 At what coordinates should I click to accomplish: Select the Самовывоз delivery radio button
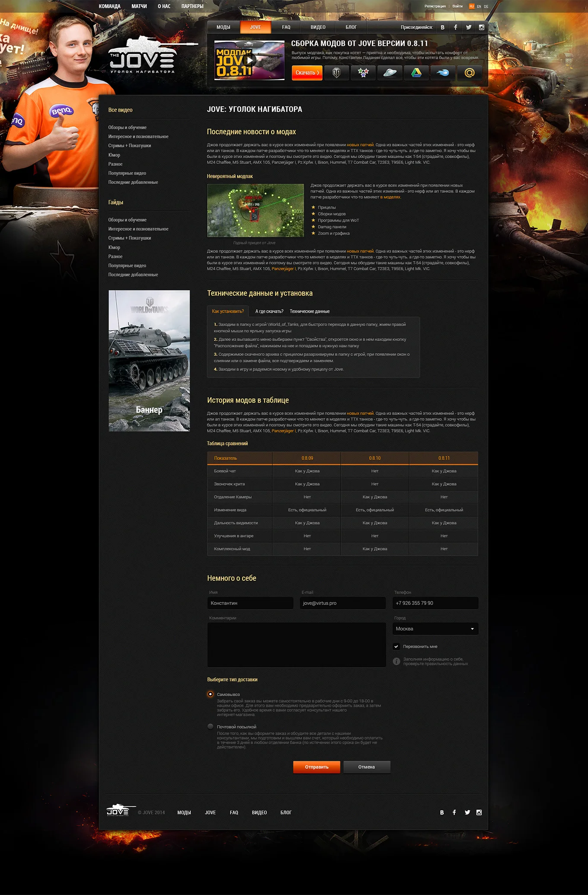pyautogui.click(x=211, y=694)
